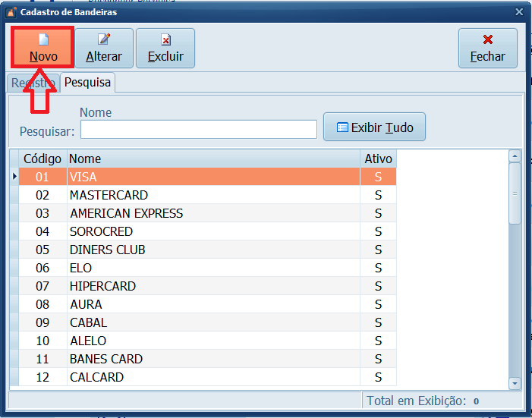
Task: Select the Pesquisa tab
Action: coord(87,82)
